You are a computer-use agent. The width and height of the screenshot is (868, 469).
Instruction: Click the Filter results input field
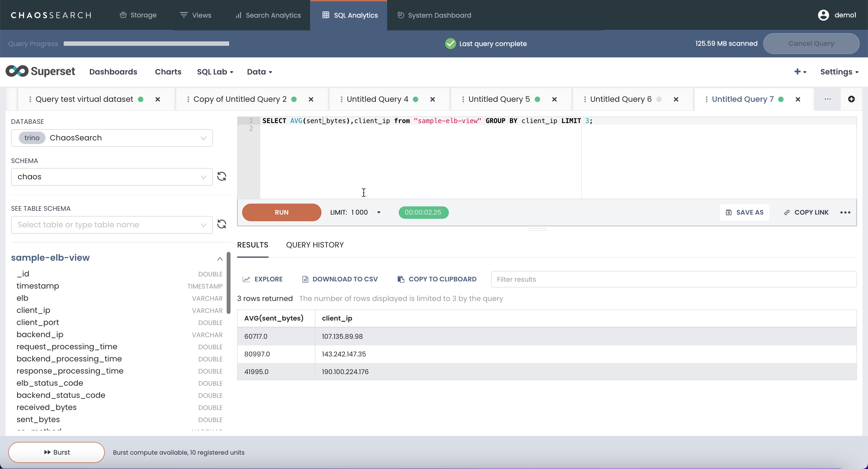[x=673, y=279]
